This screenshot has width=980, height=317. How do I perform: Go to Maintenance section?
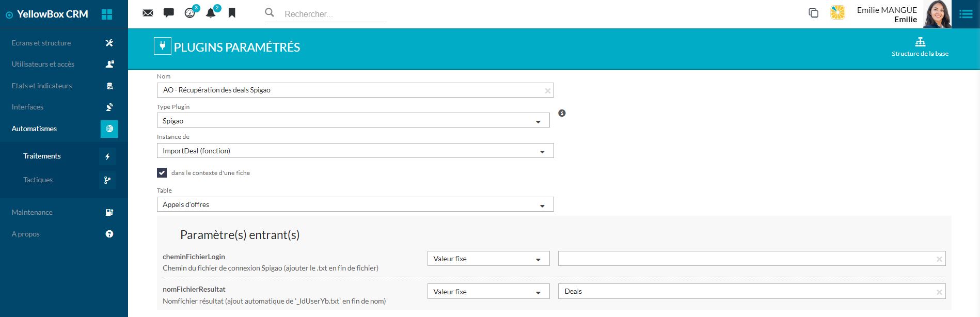click(x=32, y=212)
